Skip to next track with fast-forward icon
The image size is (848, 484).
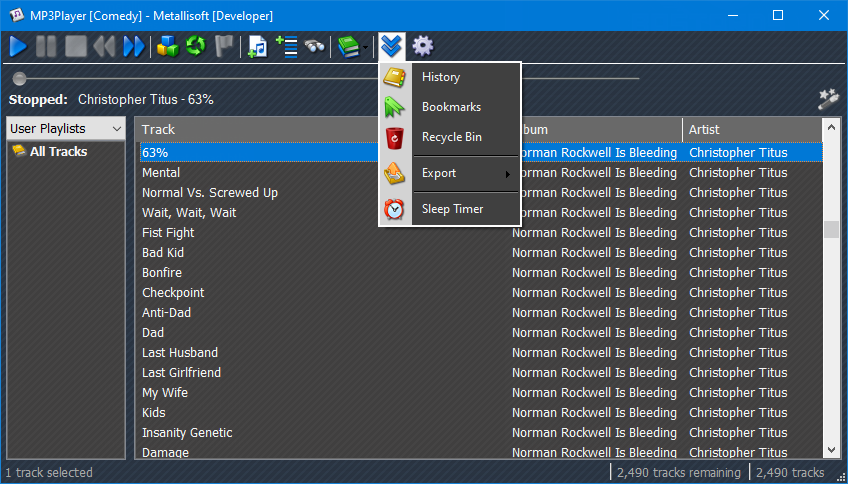[x=133, y=46]
